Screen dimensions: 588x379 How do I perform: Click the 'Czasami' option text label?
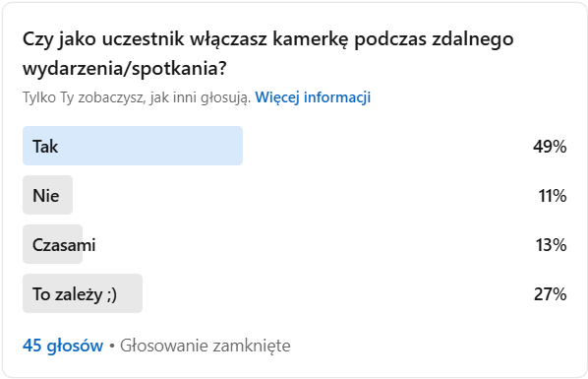pyautogui.click(x=64, y=245)
